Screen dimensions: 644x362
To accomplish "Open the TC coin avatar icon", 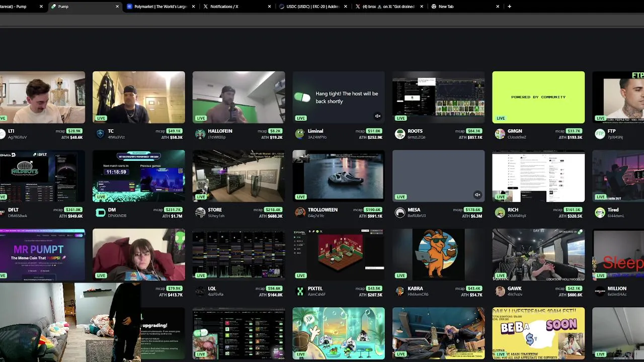I will click(100, 134).
